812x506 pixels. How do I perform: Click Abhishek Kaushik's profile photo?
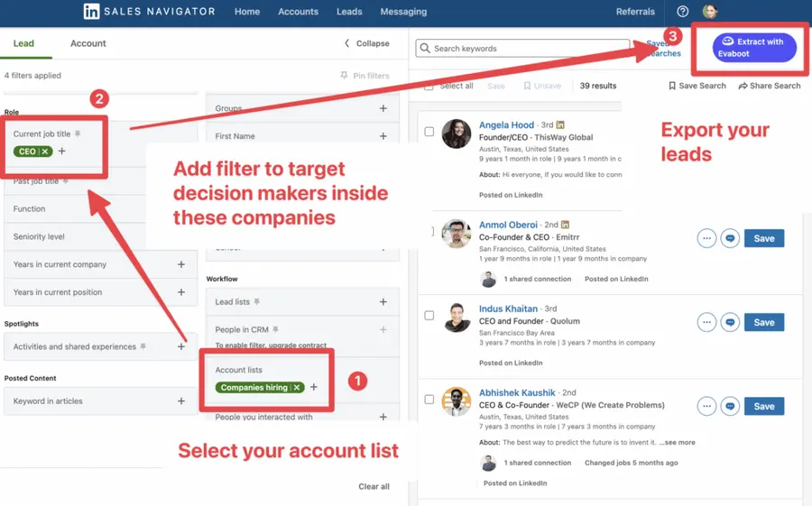(457, 401)
